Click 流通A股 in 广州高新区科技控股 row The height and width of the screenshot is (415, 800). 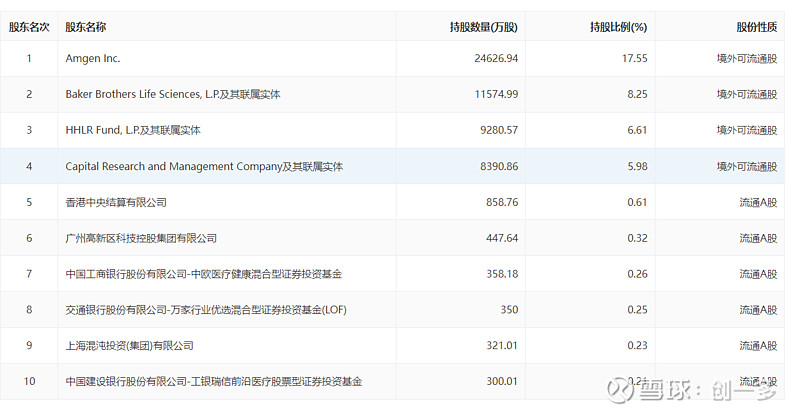[x=758, y=238]
